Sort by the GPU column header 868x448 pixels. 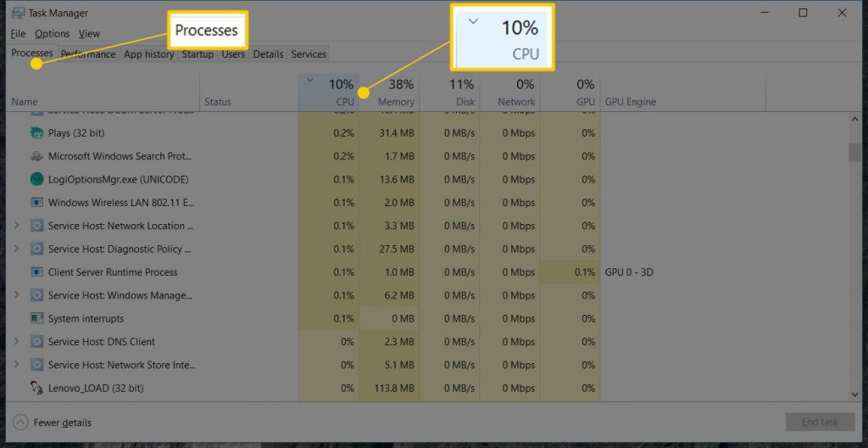click(x=570, y=93)
